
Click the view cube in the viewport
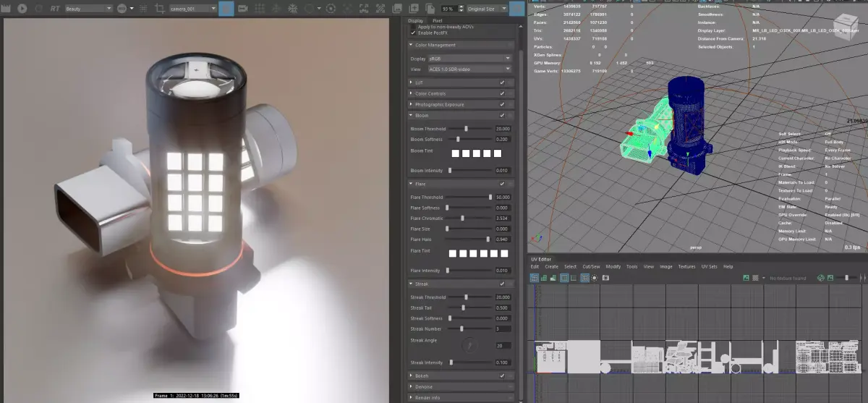[843, 21]
